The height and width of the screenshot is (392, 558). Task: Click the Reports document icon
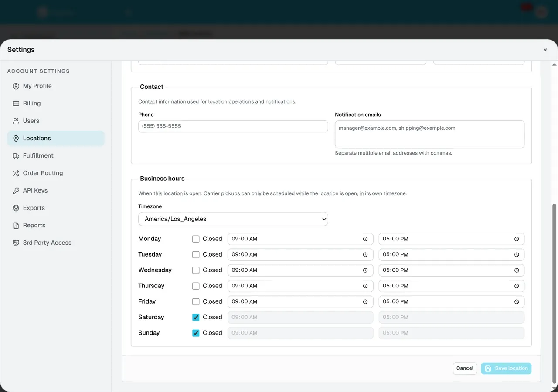pos(16,226)
